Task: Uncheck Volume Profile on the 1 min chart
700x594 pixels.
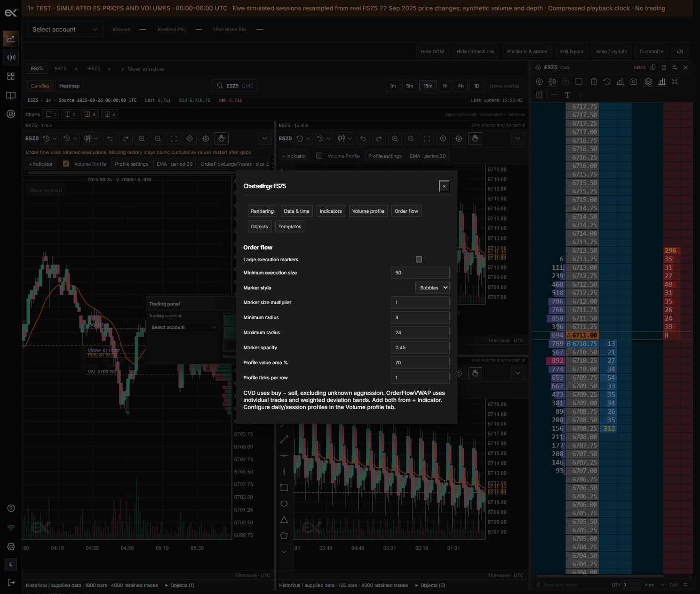Action: pyautogui.click(x=66, y=164)
